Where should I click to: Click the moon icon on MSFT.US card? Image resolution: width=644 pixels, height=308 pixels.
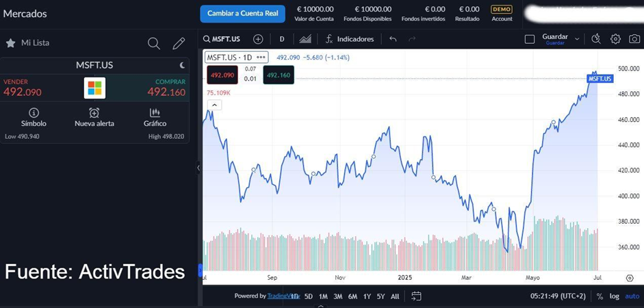[182, 65]
